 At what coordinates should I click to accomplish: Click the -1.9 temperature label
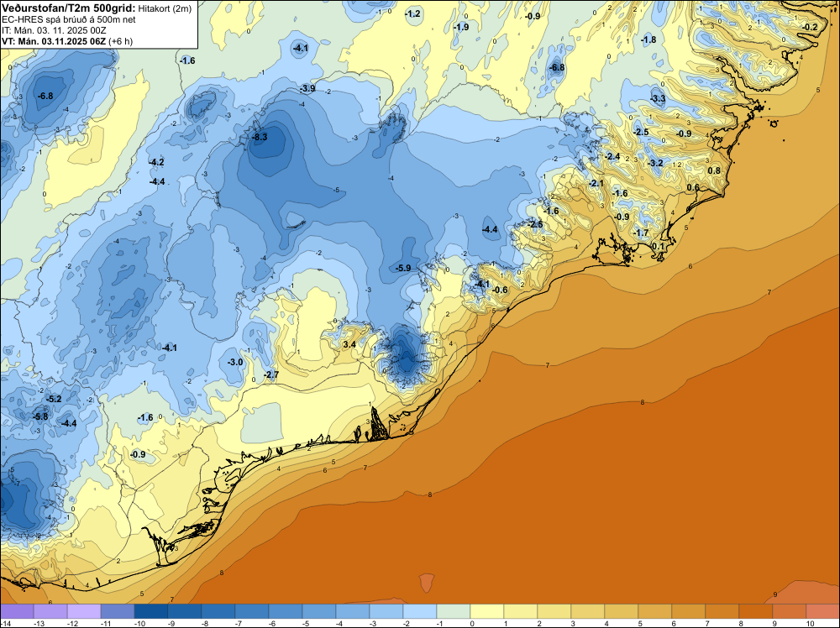460,27
